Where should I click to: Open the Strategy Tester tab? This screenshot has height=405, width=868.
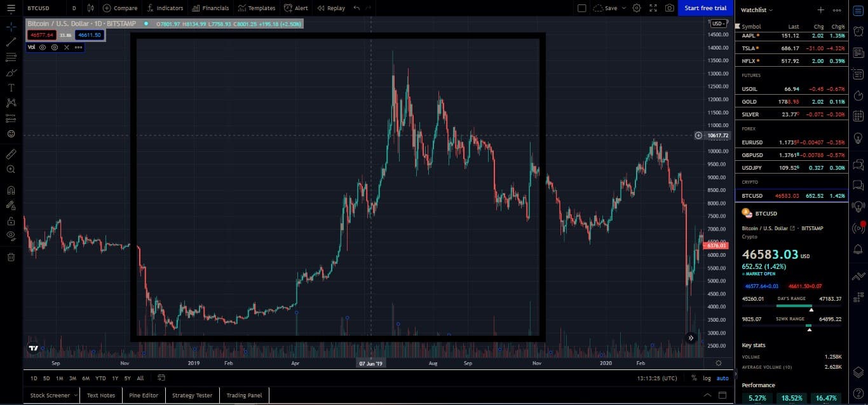pyautogui.click(x=192, y=395)
